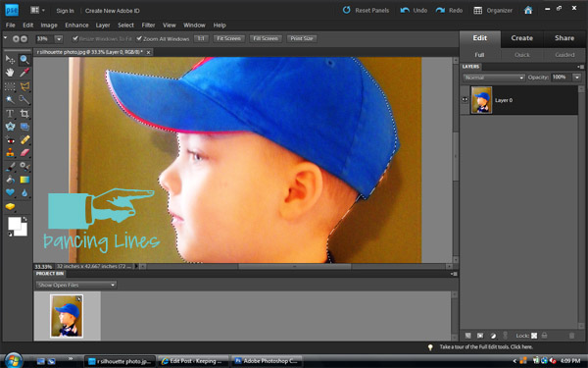The width and height of the screenshot is (588, 368).
Task: Reset to default colors icon
Action: pyautogui.click(x=10, y=234)
